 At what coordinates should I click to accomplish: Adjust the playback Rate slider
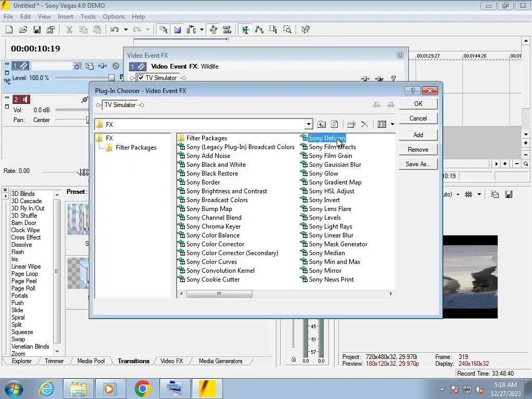pyautogui.click(x=83, y=171)
